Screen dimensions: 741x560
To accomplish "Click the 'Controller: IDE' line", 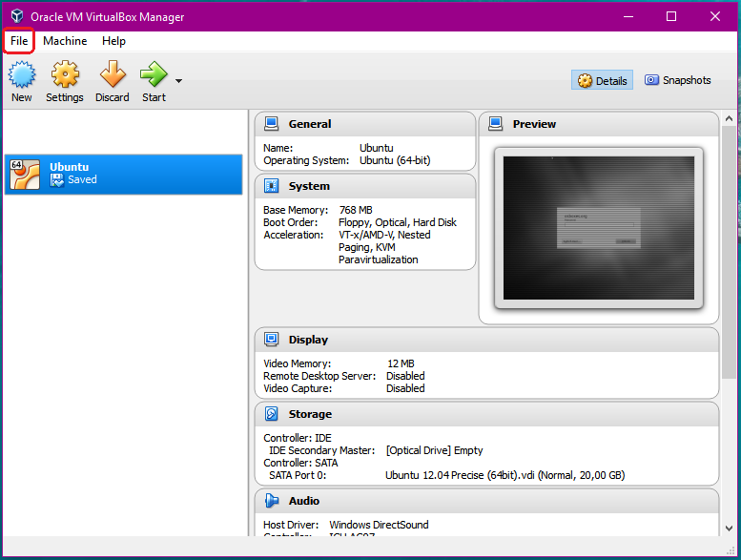I will click(298, 438).
